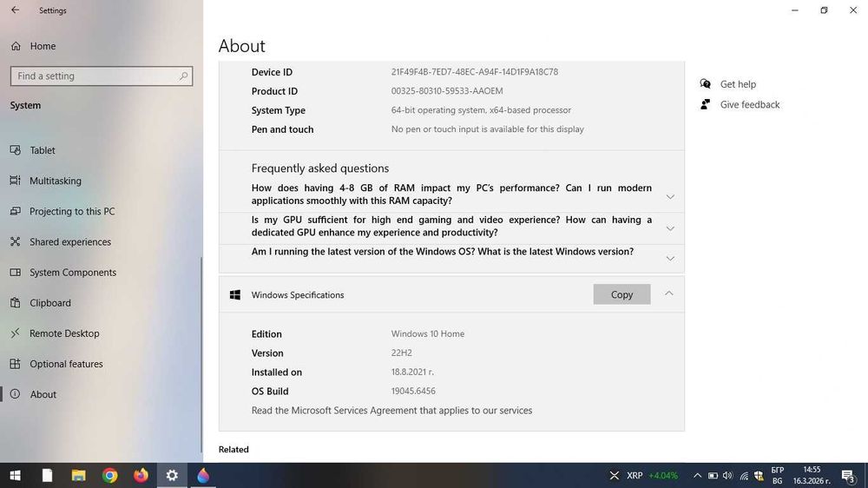This screenshot has width=868, height=488.
Task: Open the blank document taskbar app
Action: click(x=47, y=475)
